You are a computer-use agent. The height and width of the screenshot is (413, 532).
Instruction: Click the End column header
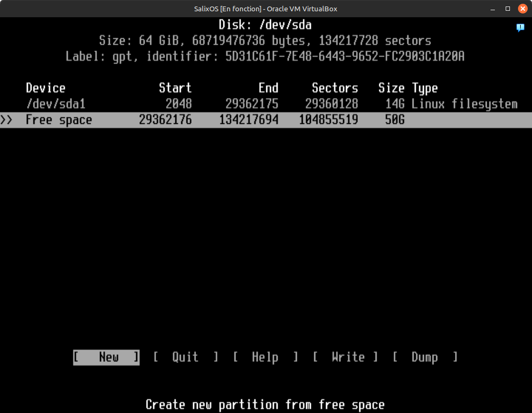268,88
